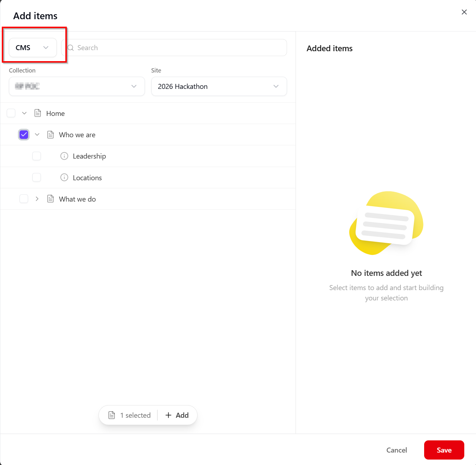Click the info icon next to Locations
This screenshot has height=465, width=476.
pos(64,177)
